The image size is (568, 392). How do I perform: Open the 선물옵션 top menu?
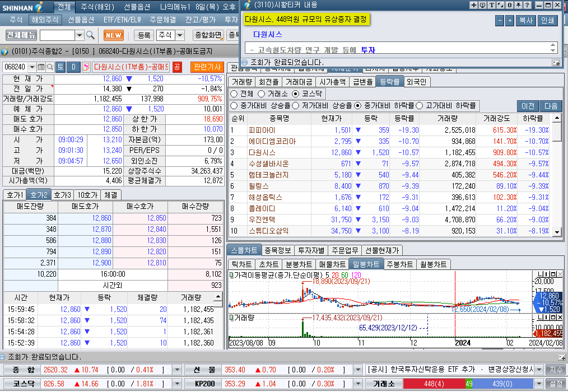tap(137, 7)
